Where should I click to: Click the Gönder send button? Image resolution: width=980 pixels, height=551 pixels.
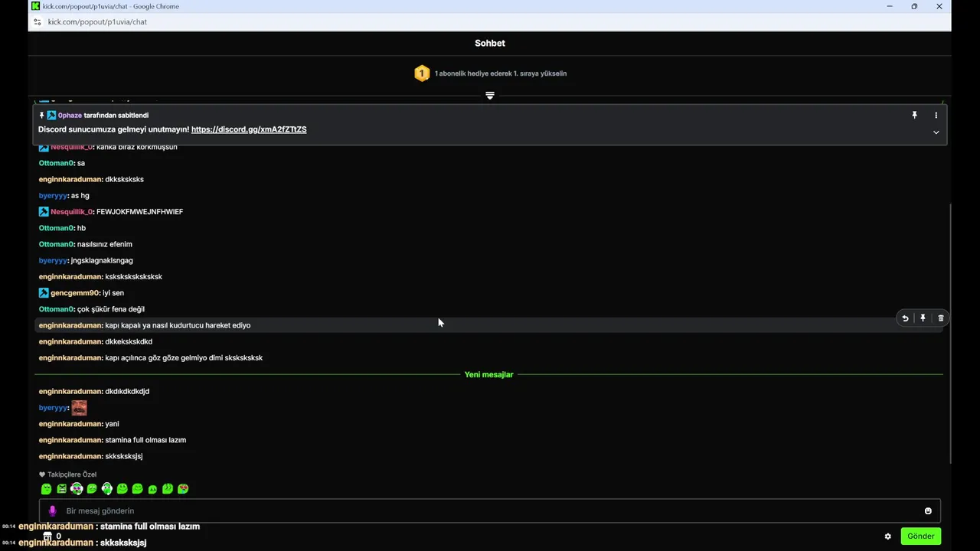click(x=920, y=536)
